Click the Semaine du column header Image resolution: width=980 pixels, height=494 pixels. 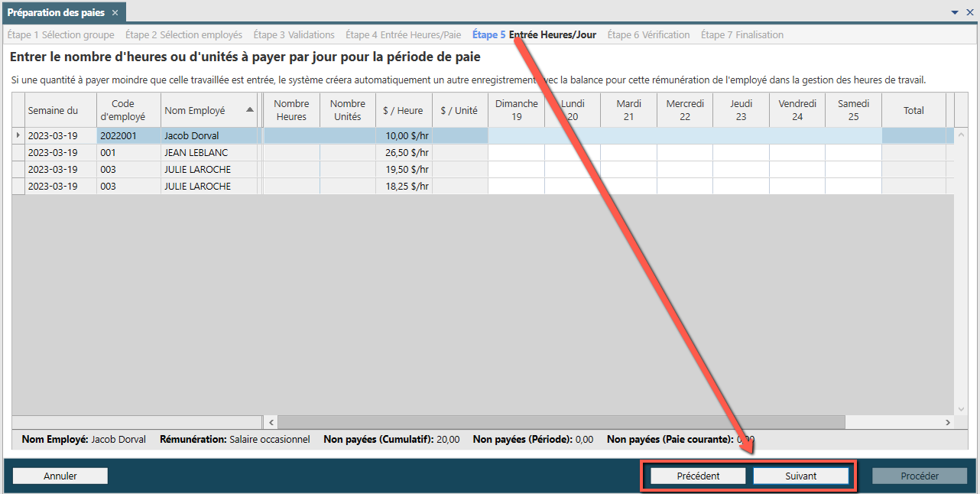click(61, 110)
